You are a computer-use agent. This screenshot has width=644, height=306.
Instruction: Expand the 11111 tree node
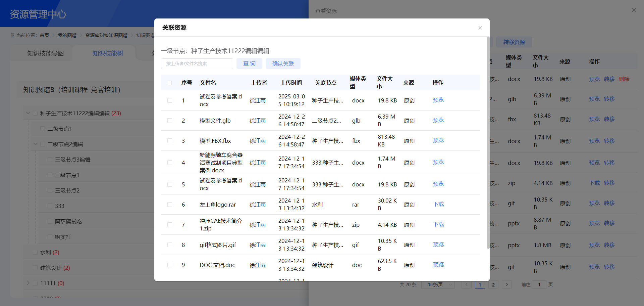28,283
